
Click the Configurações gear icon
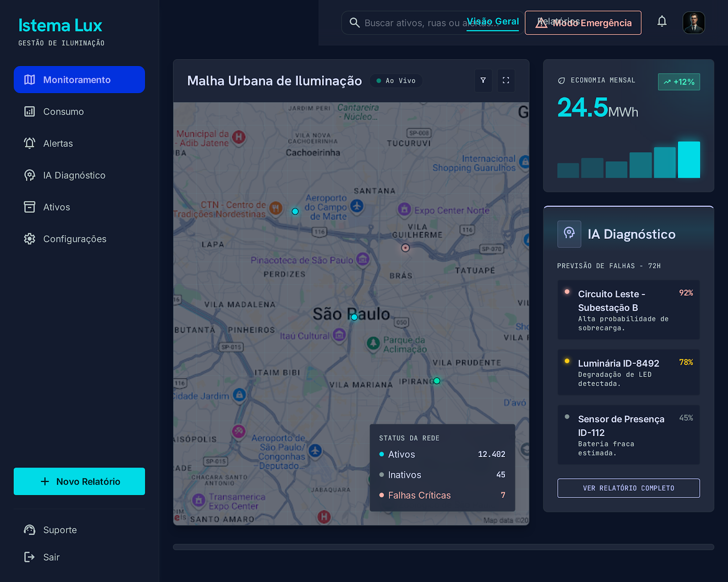pyautogui.click(x=30, y=239)
